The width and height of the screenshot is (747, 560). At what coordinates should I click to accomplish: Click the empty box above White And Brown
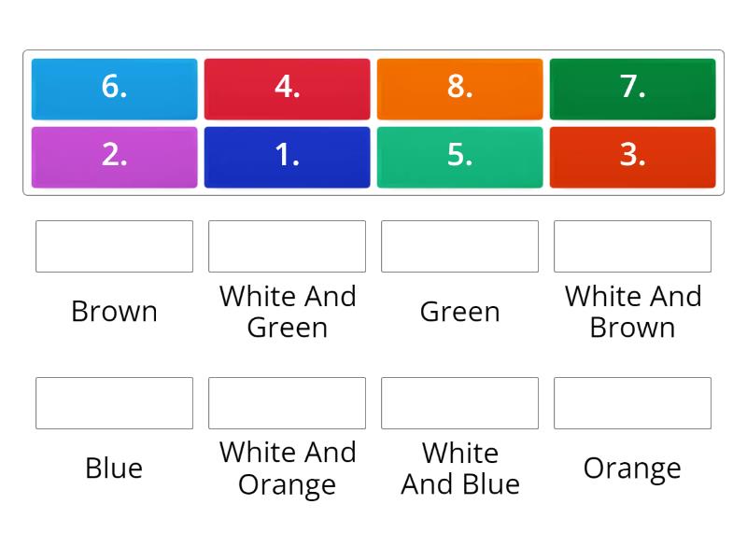point(633,246)
